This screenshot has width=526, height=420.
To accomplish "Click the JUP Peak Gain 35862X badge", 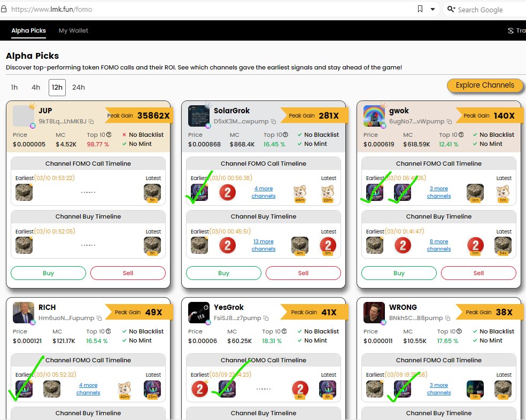I will [x=138, y=116].
